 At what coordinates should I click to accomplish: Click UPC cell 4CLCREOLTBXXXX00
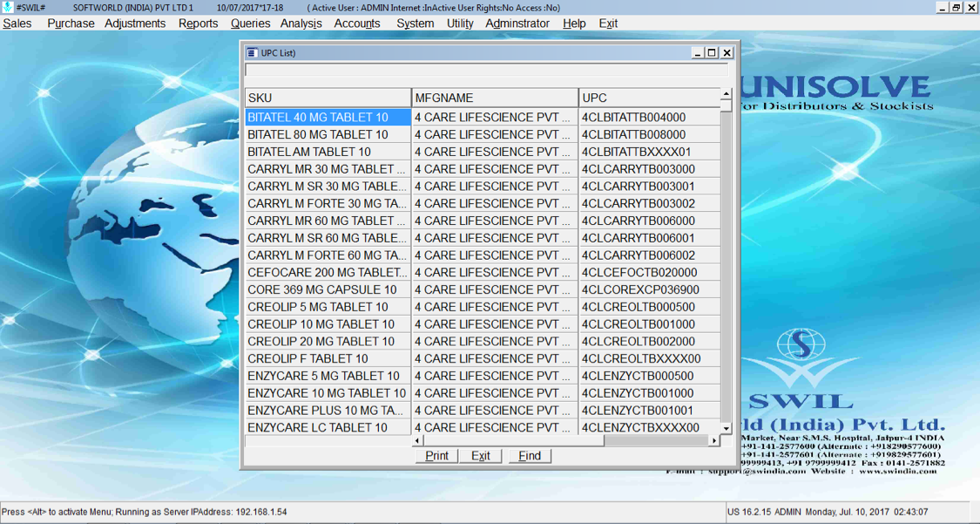[650, 359]
